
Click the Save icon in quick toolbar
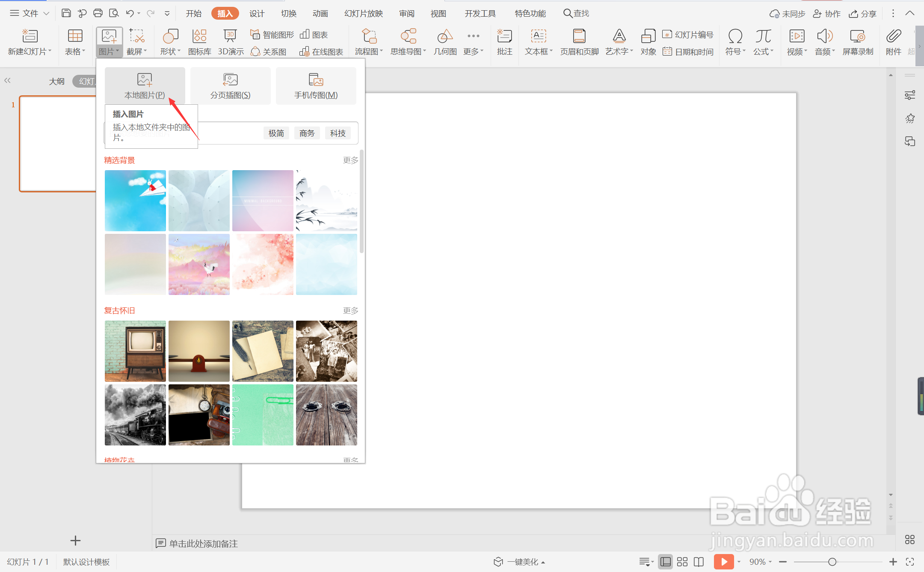coord(66,13)
